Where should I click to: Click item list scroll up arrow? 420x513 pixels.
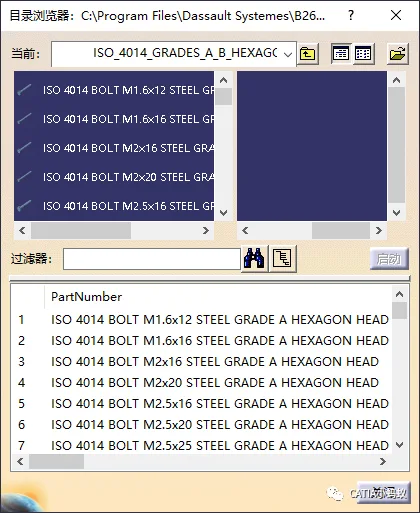[x=224, y=80]
